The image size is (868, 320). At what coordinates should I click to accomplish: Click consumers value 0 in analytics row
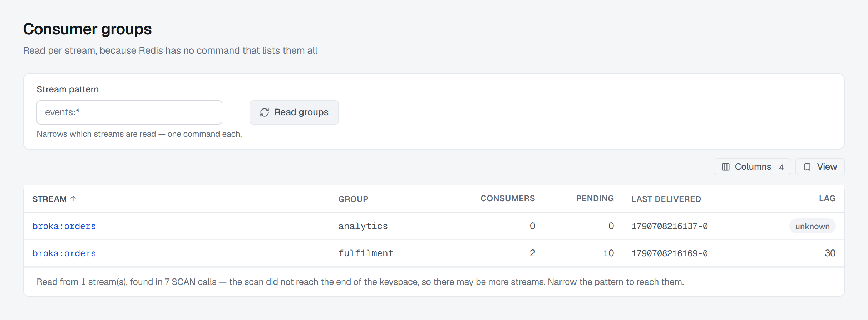(x=532, y=226)
